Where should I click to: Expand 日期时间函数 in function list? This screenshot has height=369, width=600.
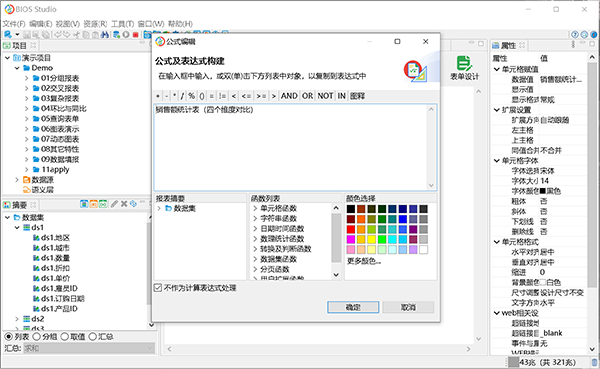pyautogui.click(x=255, y=229)
